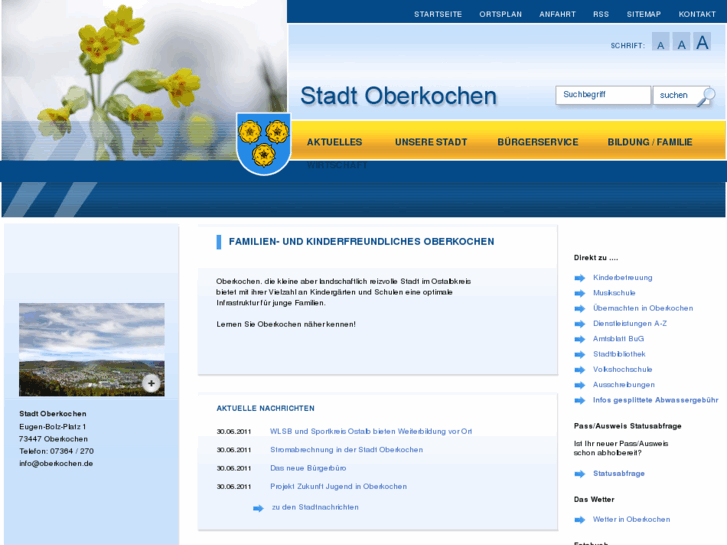
Task: Click the arrow icon beside Ausschreibungen
Action: (x=580, y=385)
